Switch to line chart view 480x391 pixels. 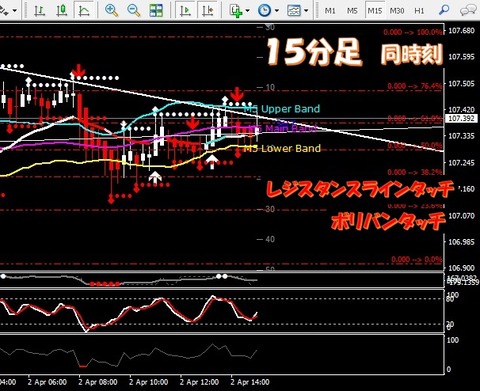click(84, 11)
